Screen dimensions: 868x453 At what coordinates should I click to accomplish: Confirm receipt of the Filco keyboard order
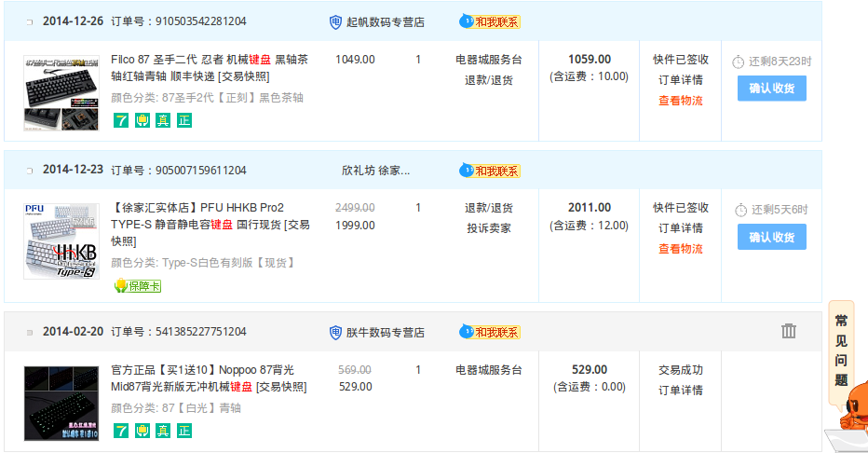click(x=771, y=89)
